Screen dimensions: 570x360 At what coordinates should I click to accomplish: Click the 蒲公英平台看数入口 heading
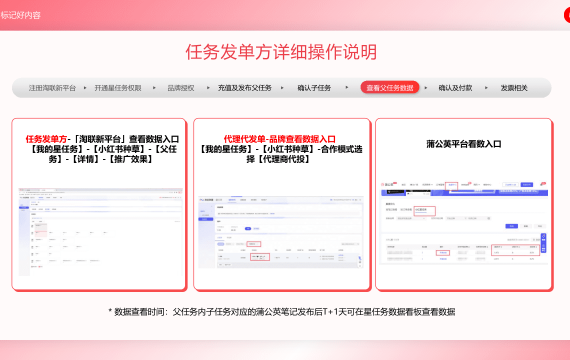464,144
